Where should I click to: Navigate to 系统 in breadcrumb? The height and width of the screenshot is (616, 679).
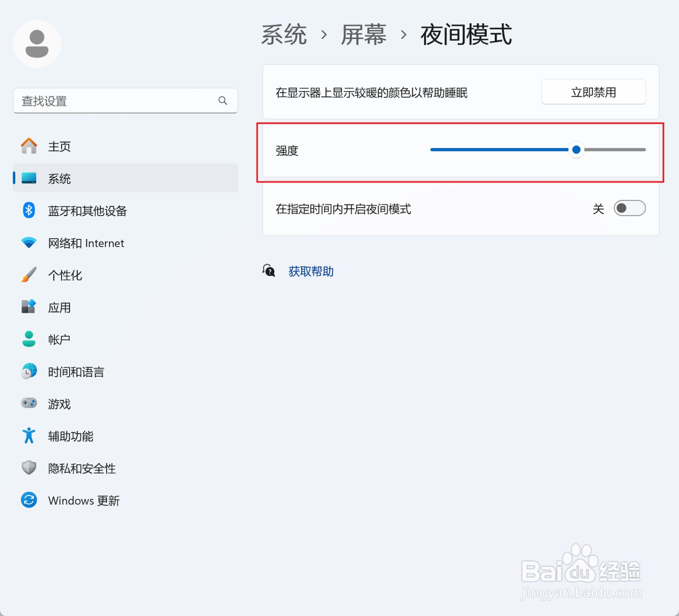tap(284, 34)
